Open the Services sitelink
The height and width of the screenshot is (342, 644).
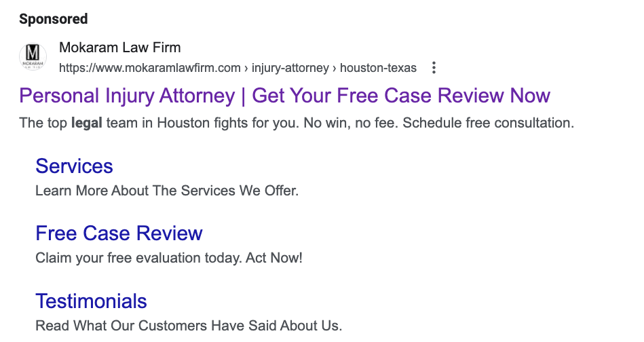[x=74, y=166]
